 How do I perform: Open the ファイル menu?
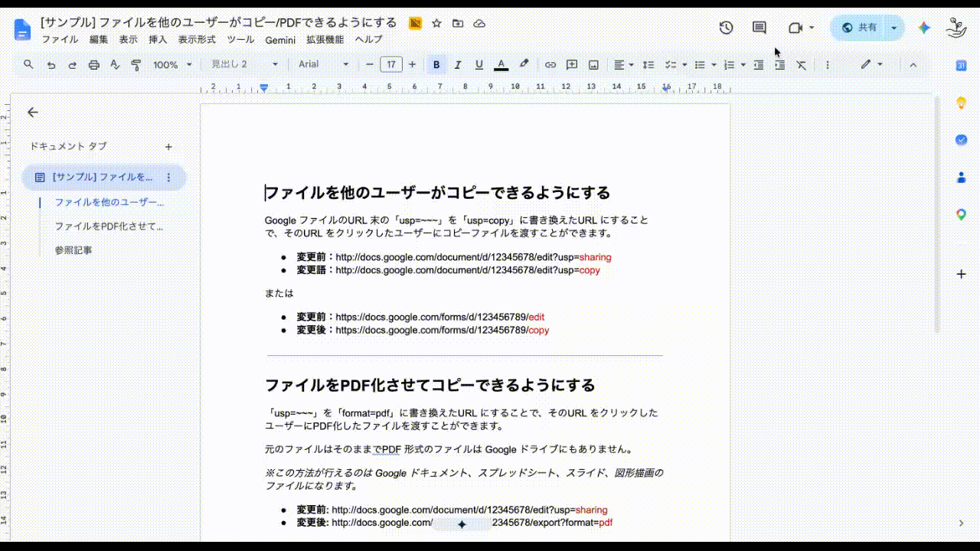tap(60, 40)
